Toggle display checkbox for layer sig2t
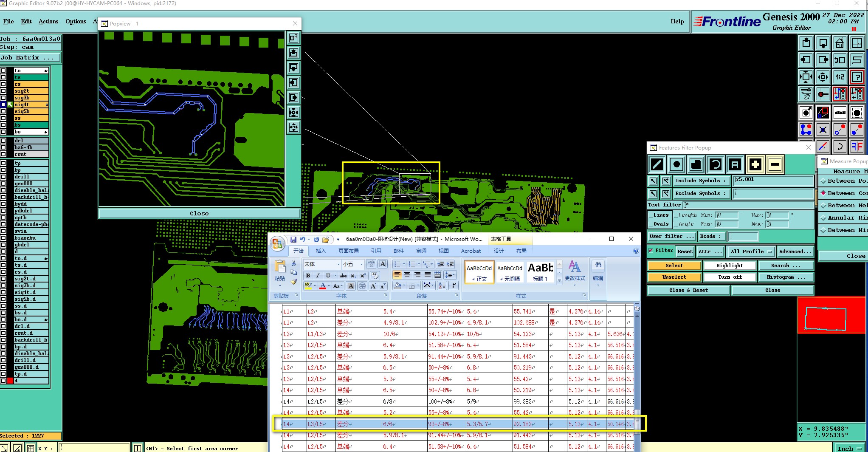Viewport: 868px width, 452px height. (3, 91)
